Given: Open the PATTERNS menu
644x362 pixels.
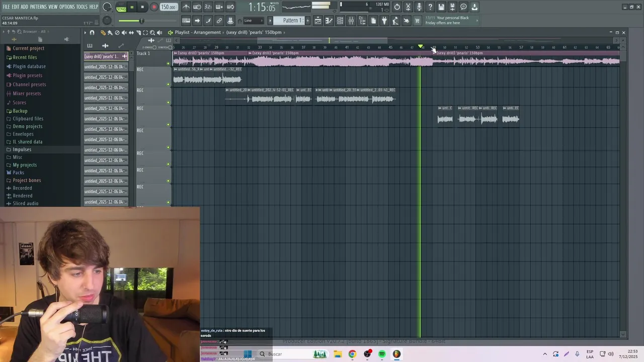Looking at the screenshot, I should pos(38,7).
